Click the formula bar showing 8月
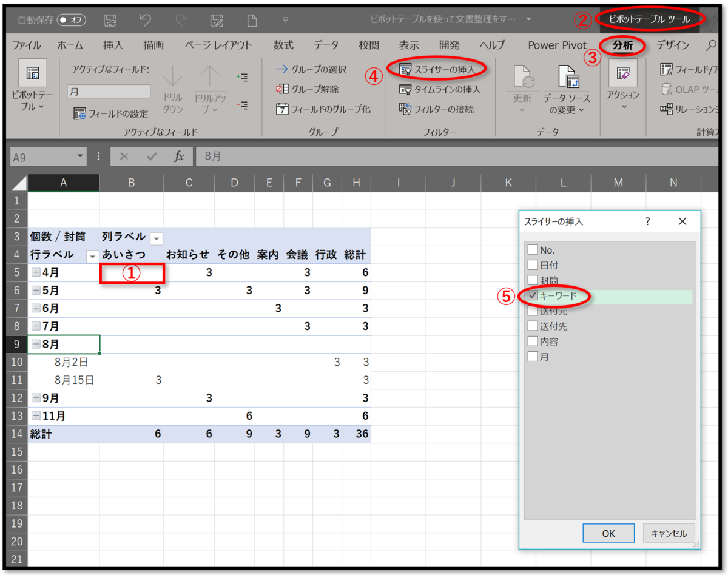The image size is (728, 575). pos(458,156)
